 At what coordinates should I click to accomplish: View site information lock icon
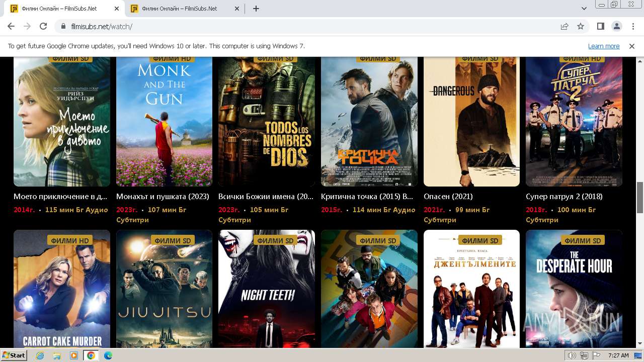click(x=63, y=27)
